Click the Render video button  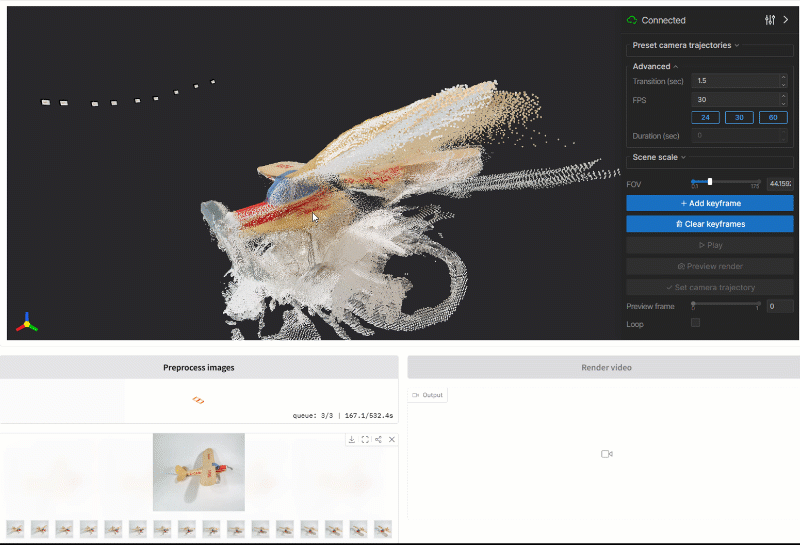(x=606, y=368)
